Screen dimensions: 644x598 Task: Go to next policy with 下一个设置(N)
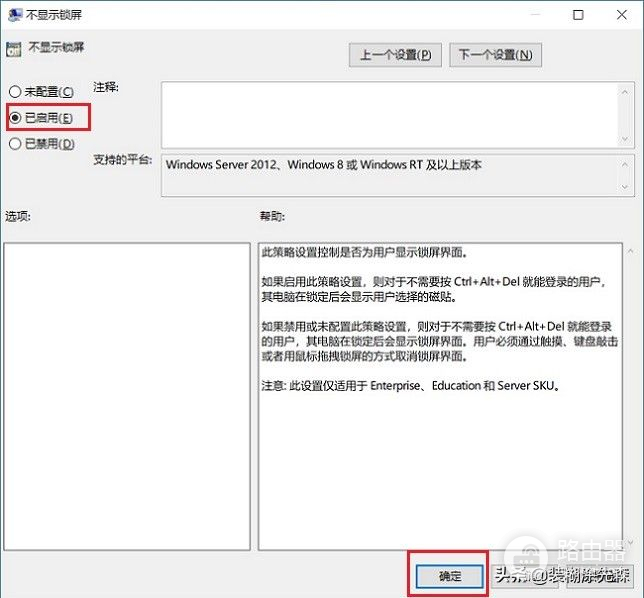click(x=495, y=55)
